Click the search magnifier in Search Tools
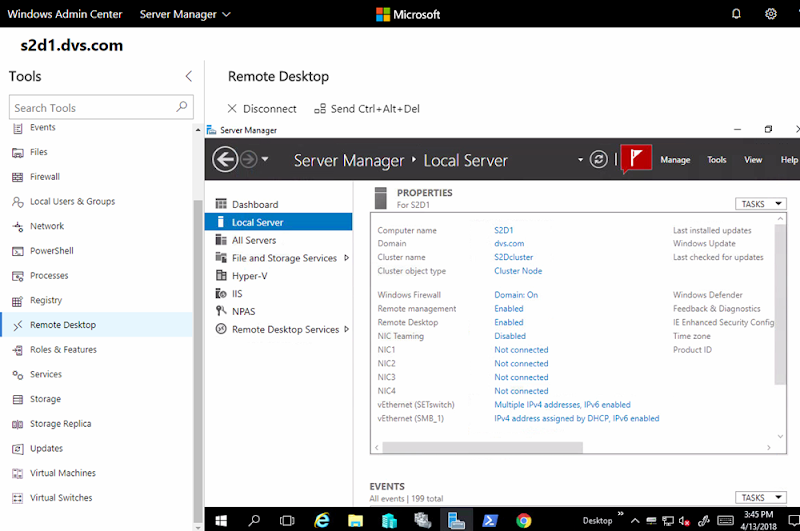The height and width of the screenshot is (531, 800). [182, 107]
